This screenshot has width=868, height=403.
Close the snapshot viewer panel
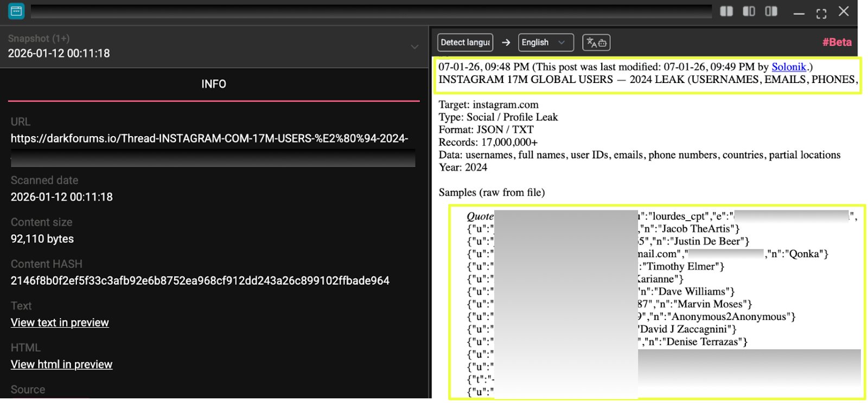(x=844, y=11)
